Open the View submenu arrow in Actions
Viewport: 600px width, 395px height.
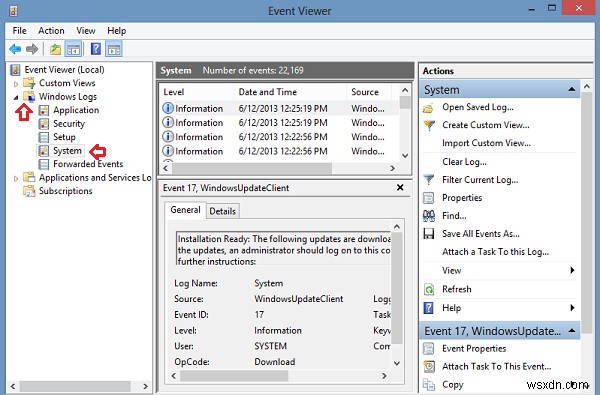tap(572, 270)
